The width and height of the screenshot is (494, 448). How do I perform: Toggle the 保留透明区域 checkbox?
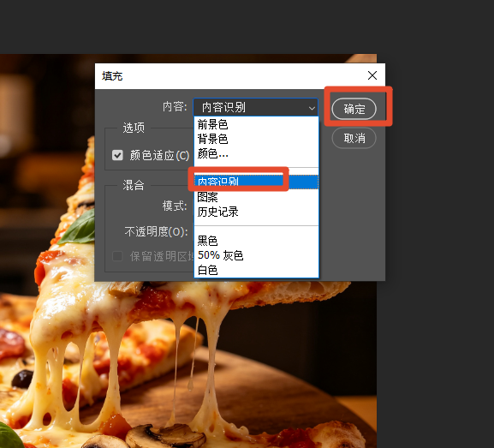(117, 256)
